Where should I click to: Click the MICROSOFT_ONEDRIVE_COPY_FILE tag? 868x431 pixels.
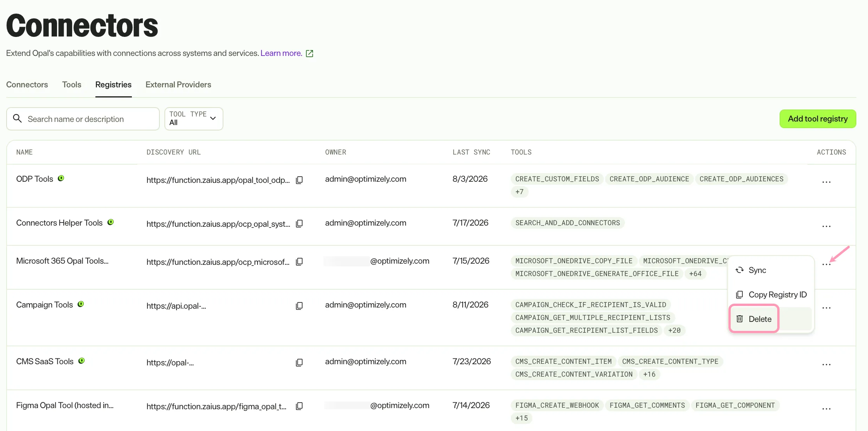coord(574,261)
